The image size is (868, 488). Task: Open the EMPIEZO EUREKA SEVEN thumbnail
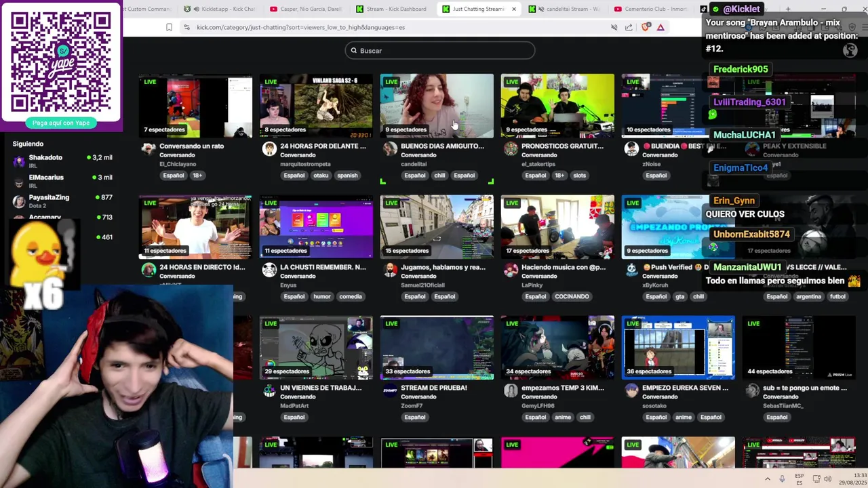tap(678, 348)
